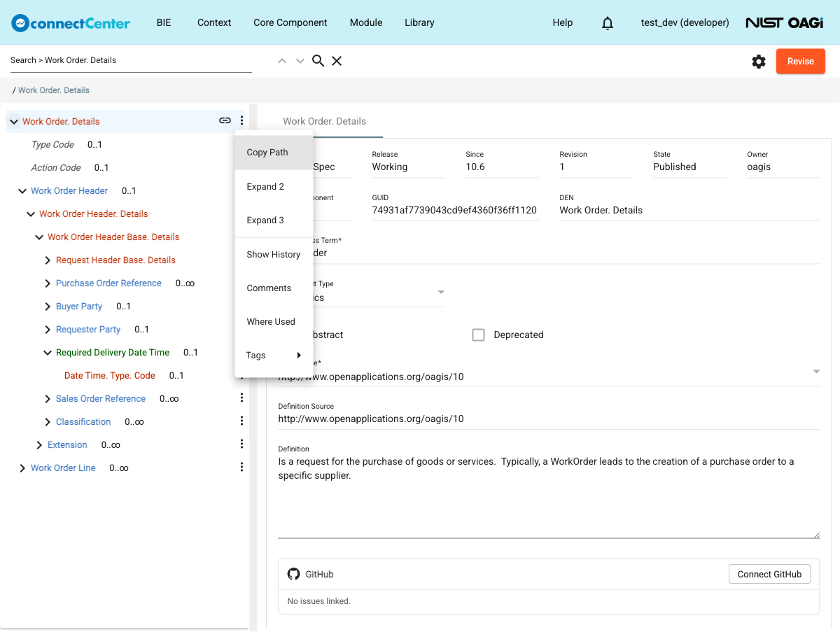Expand the Work Order Line node

pyautogui.click(x=22, y=468)
